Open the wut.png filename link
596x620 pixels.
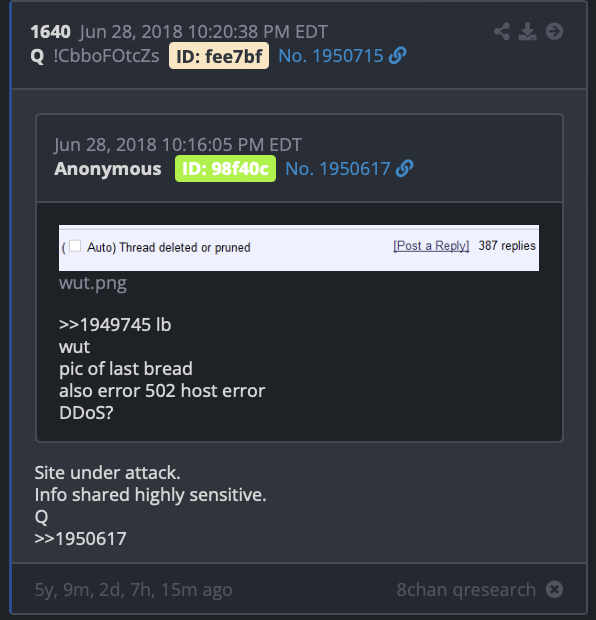coord(93,283)
